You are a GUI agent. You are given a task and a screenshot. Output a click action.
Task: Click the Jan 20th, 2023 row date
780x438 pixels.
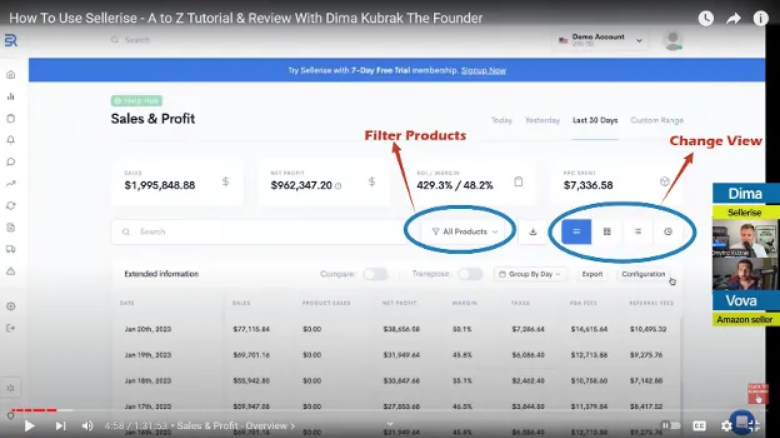(x=148, y=329)
